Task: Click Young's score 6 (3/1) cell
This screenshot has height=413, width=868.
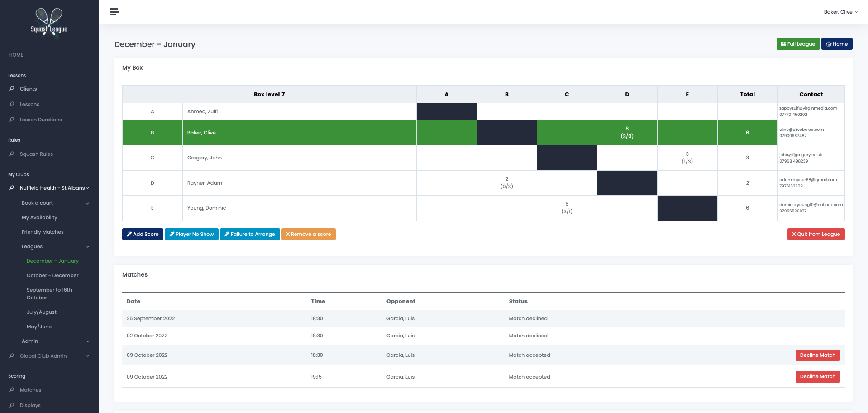Action: click(567, 208)
